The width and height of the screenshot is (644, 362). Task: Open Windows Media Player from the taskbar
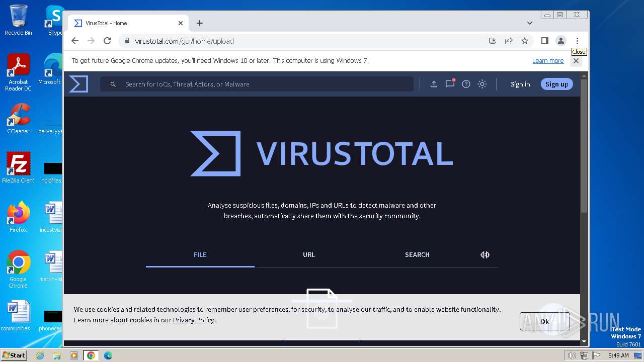(74, 355)
